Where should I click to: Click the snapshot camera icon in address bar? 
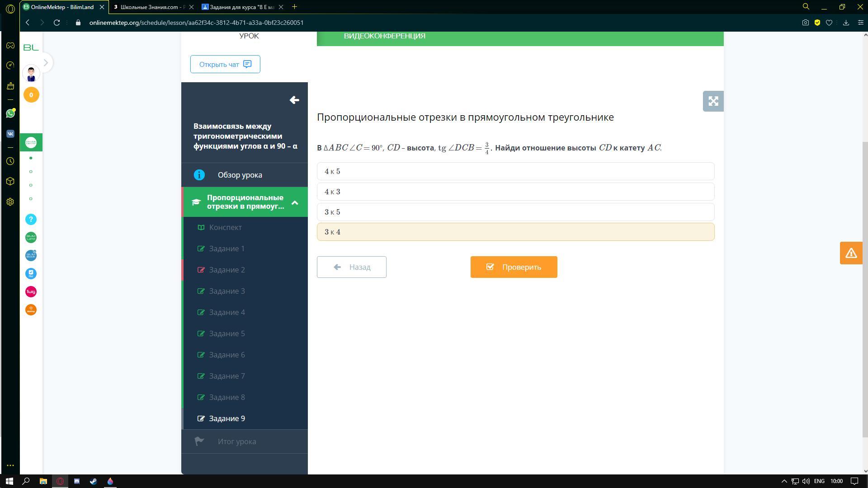click(x=805, y=23)
